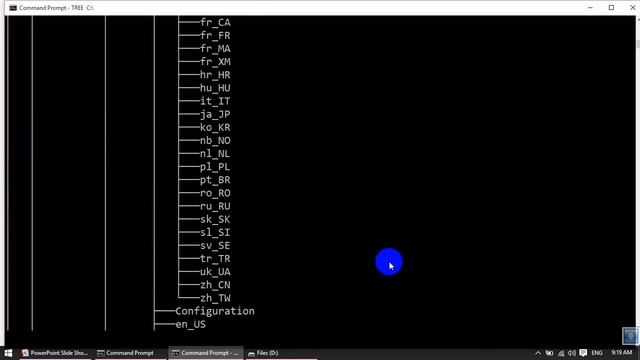The width and height of the screenshot is (640, 360).
Task: Click the fr_XM folder entry
Action: pos(215,62)
